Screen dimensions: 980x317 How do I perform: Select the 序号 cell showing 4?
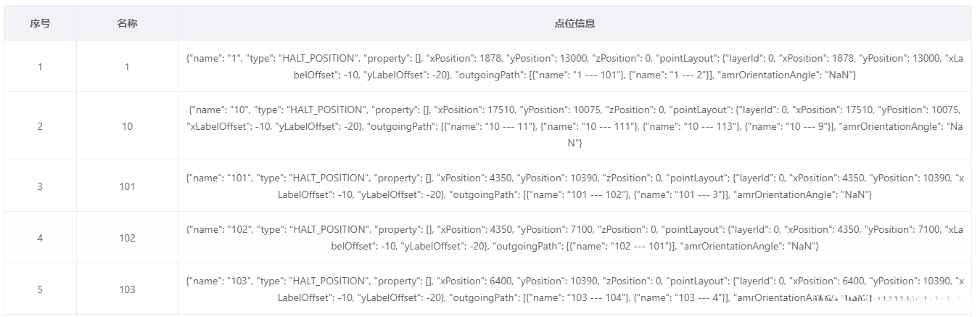[40, 238]
